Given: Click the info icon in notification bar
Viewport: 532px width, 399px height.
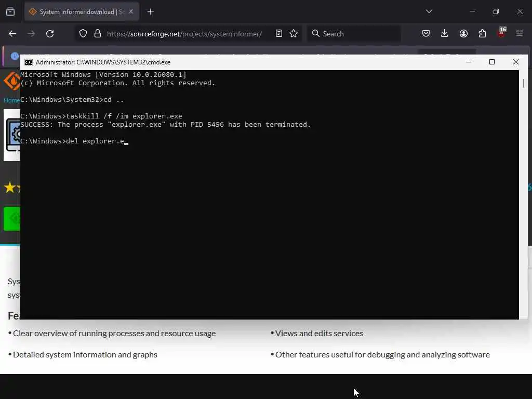Looking at the screenshot, I should click(x=14, y=56).
